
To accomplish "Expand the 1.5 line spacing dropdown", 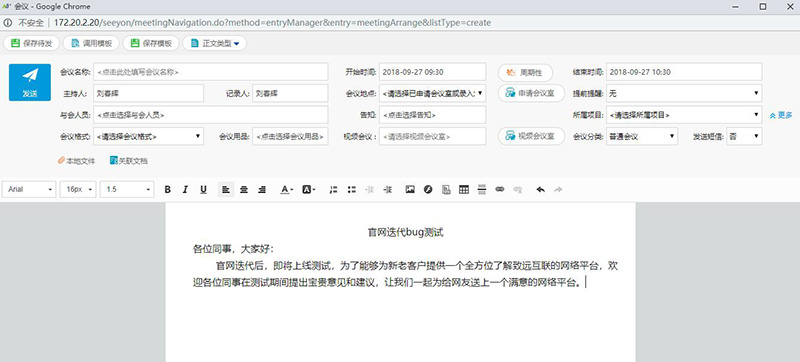I will pyautogui.click(x=127, y=189).
